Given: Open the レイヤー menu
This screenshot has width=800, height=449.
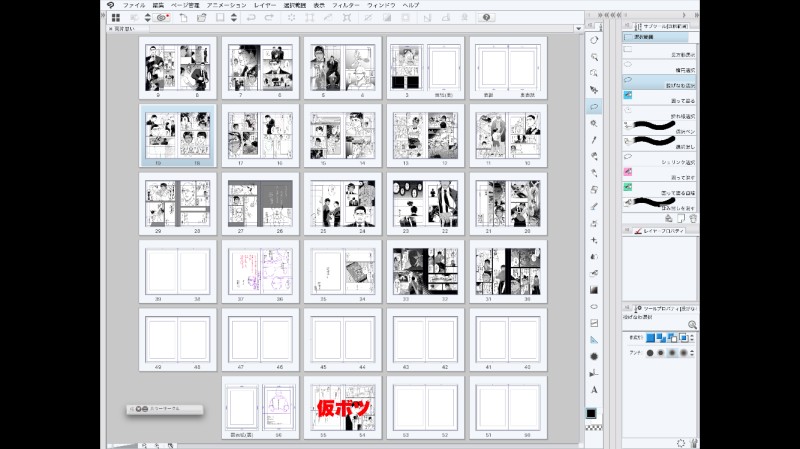Looking at the screenshot, I should pos(265,5).
